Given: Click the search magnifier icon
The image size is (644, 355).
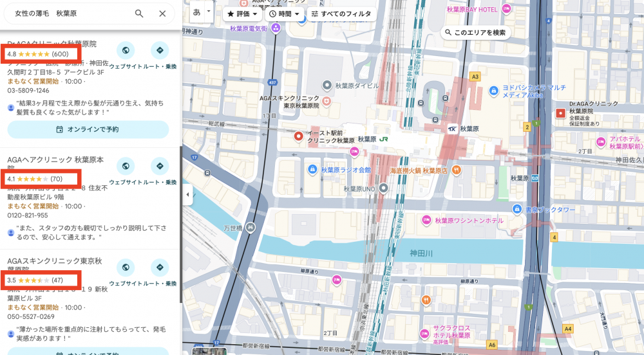Looking at the screenshot, I should coord(139,14).
